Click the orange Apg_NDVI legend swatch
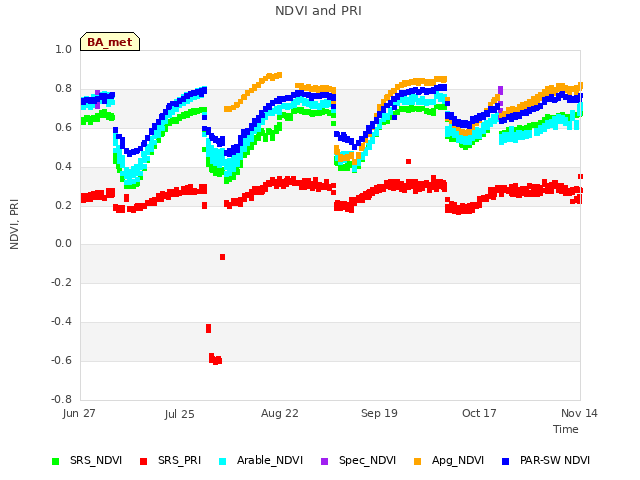Screen dimensions: 640x480 coord(417,461)
